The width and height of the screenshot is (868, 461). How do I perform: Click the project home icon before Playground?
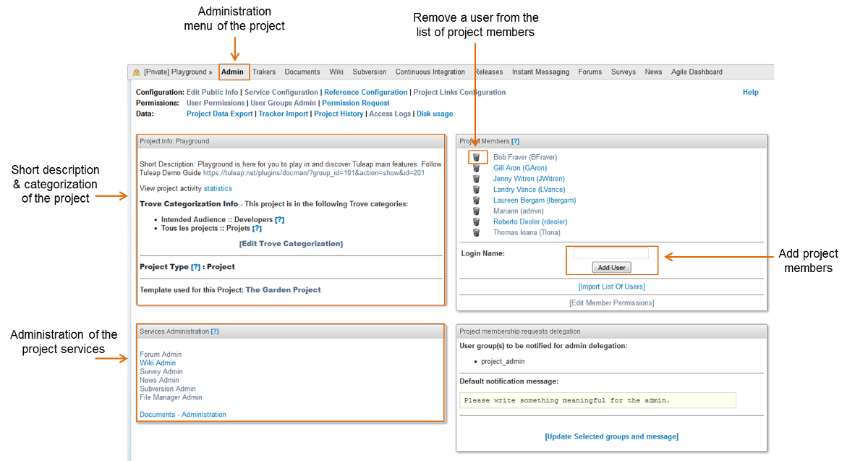coord(136,72)
